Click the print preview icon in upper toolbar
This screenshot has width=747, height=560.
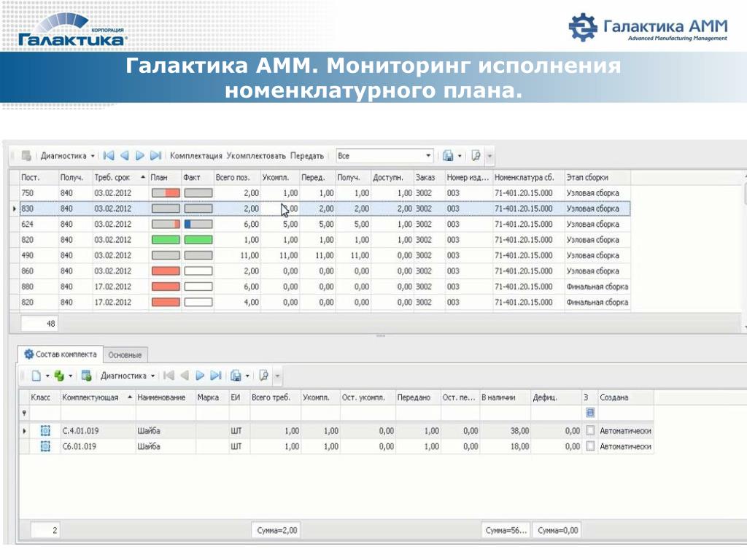point(476,156)
